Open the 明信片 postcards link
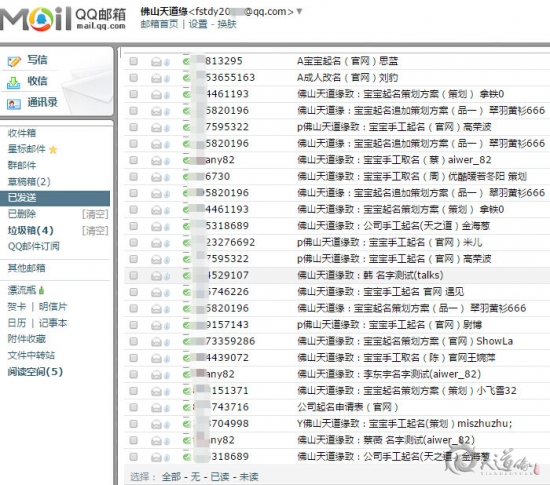Screen dimensions: 550x485 [x=53, y=307]
